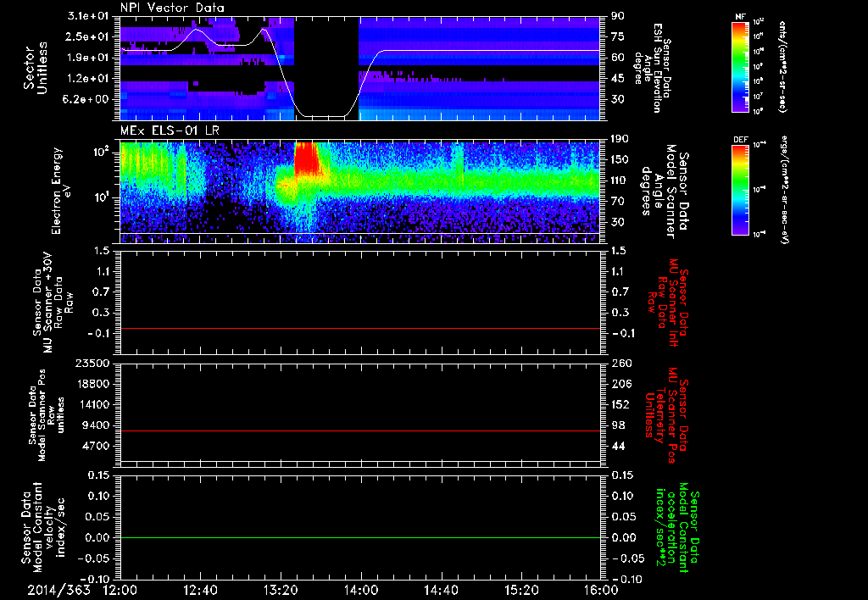Viewport: 868px width, 600px height.
Task: Click the "190" scanner angle tick label
Action: (620, 139)
